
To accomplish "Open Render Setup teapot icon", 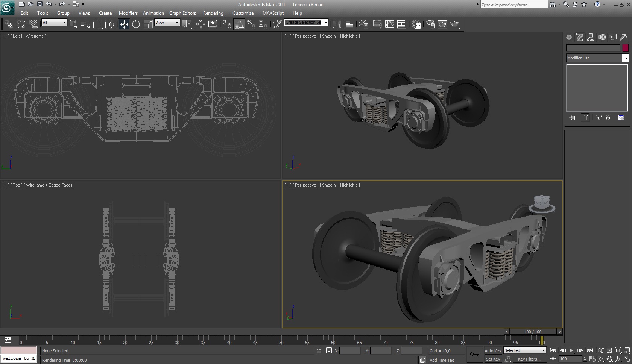I will click(430, 24).
